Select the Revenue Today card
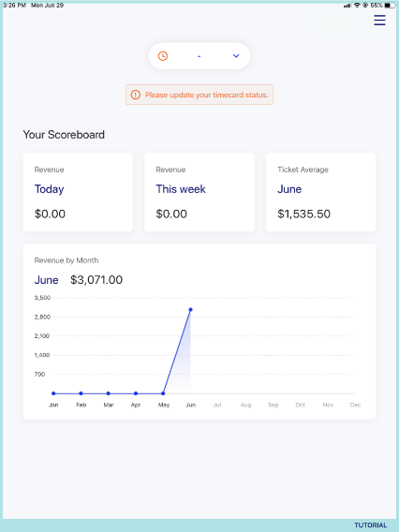This screenshot has height=532, width=399. click(78, 192)
